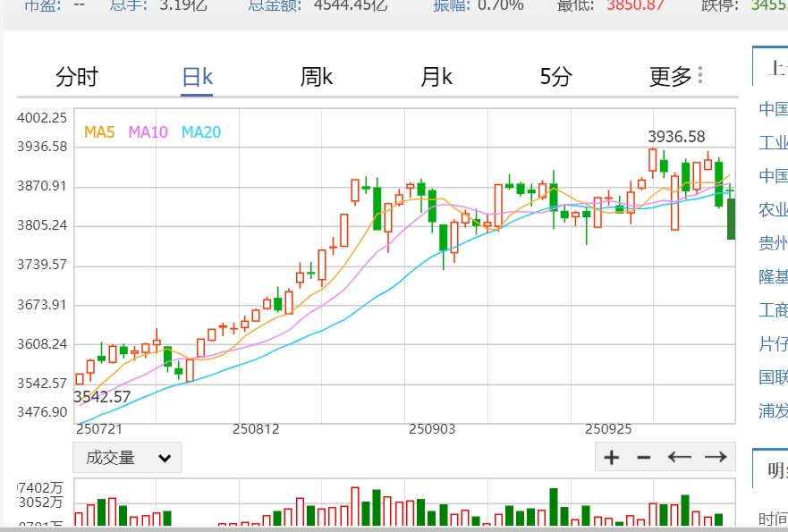Open the 贵州 stock link in sidebar
The height and width of the screenshot is (532, 788).
click(x=774, y=243)
